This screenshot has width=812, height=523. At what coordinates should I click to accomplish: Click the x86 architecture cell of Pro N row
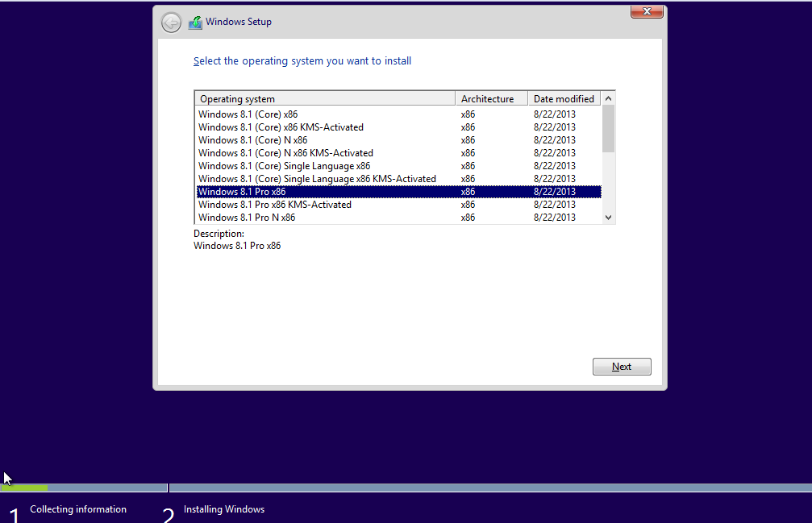point(468,218)
